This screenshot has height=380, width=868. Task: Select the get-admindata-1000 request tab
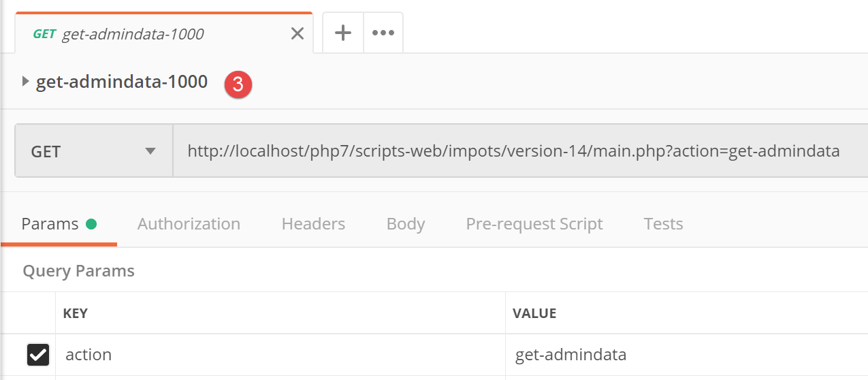click(x=133, y=34)
